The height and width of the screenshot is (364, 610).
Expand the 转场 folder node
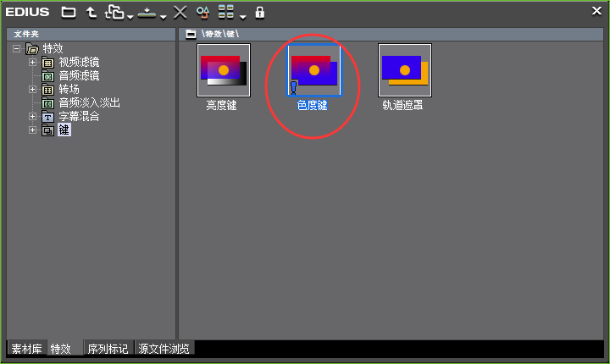[x=33, y=90]
